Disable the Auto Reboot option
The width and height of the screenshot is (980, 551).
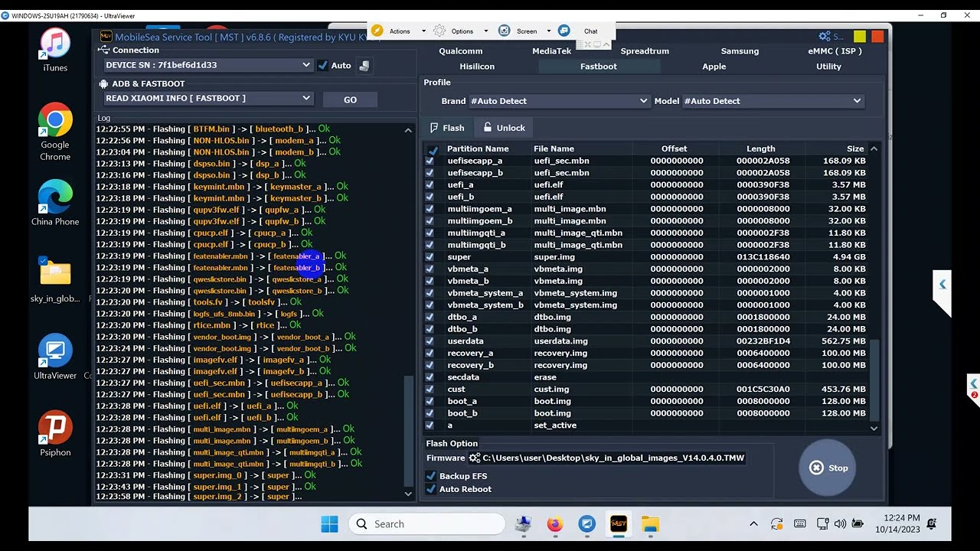coord(430,489)
